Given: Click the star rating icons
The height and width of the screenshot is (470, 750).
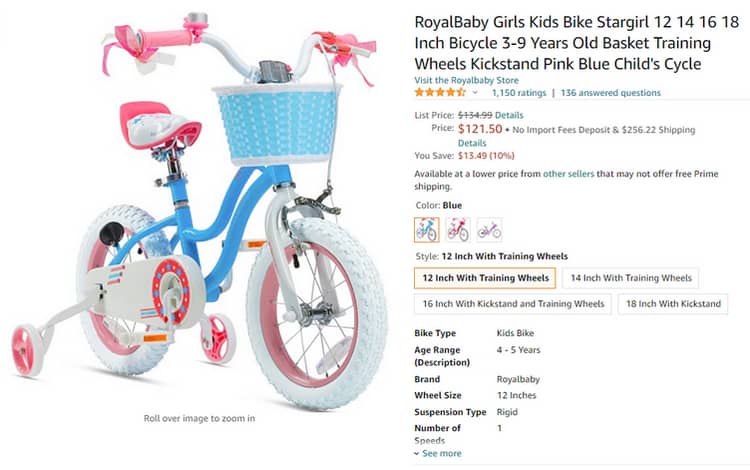Looking at the screenshot, I should (x=440, y=92).
